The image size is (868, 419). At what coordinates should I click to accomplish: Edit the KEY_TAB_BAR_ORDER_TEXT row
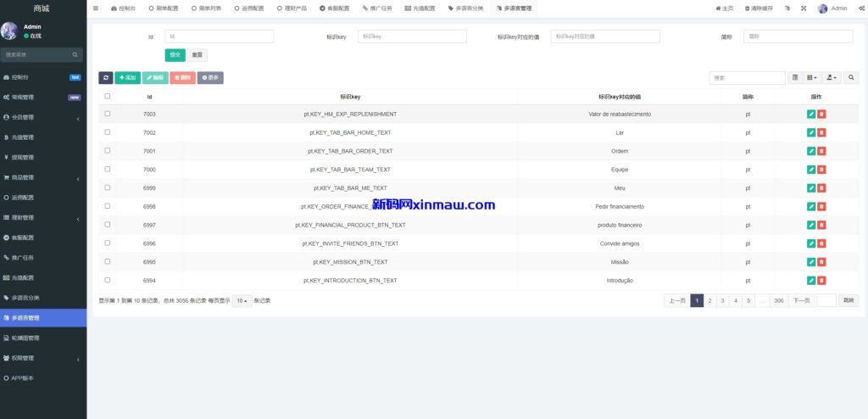click(x=811, y=151)
